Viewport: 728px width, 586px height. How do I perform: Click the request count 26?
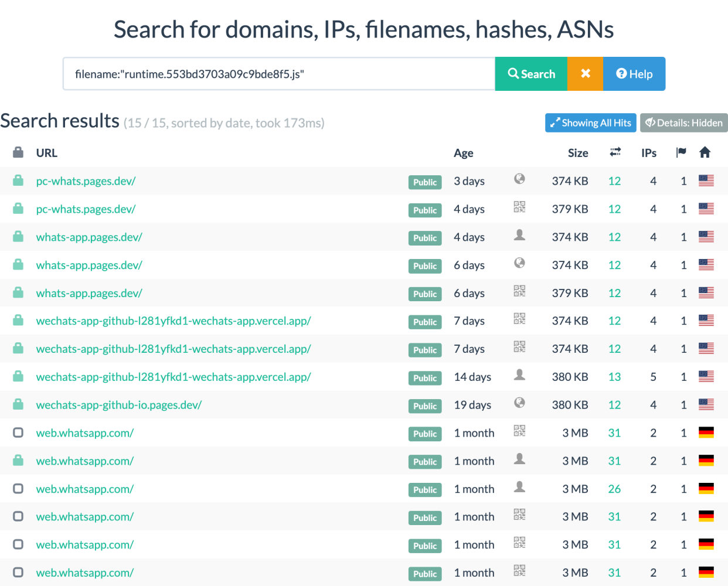(x=614, y=489)
